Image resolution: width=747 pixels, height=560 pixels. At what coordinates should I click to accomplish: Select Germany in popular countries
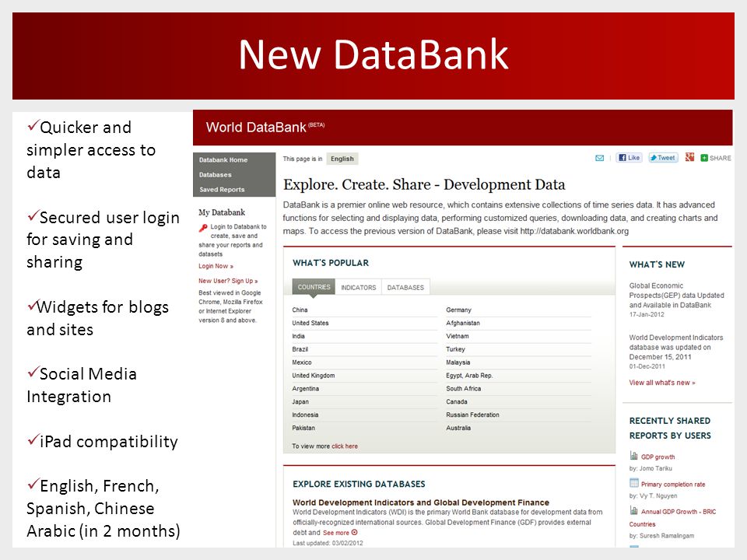pos(458,310)
